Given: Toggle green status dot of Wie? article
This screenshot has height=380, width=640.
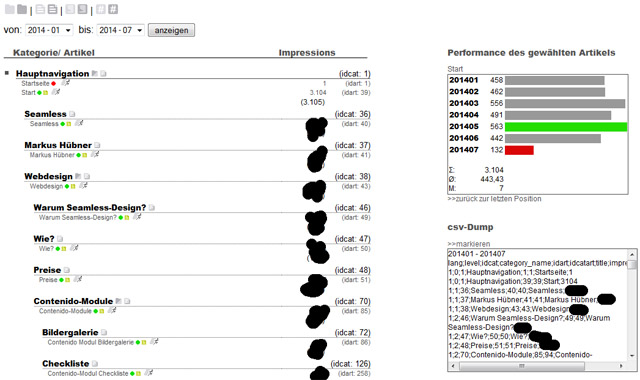Looking at the screenshot, I should click(x=58, y=249).
